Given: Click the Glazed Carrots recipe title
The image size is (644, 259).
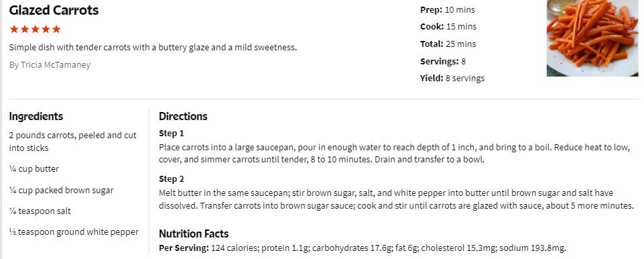Looking at the screenshot, I should 54,10.
